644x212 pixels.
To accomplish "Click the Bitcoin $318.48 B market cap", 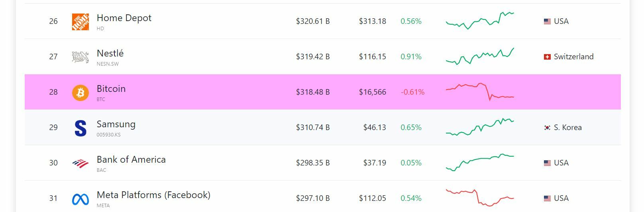I will tap(312, 92).
